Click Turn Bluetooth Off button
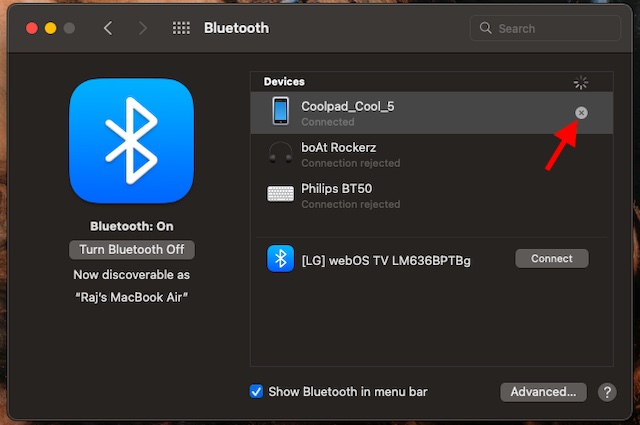The width and height of the screenshot is (640, 425). pos(131,249)
